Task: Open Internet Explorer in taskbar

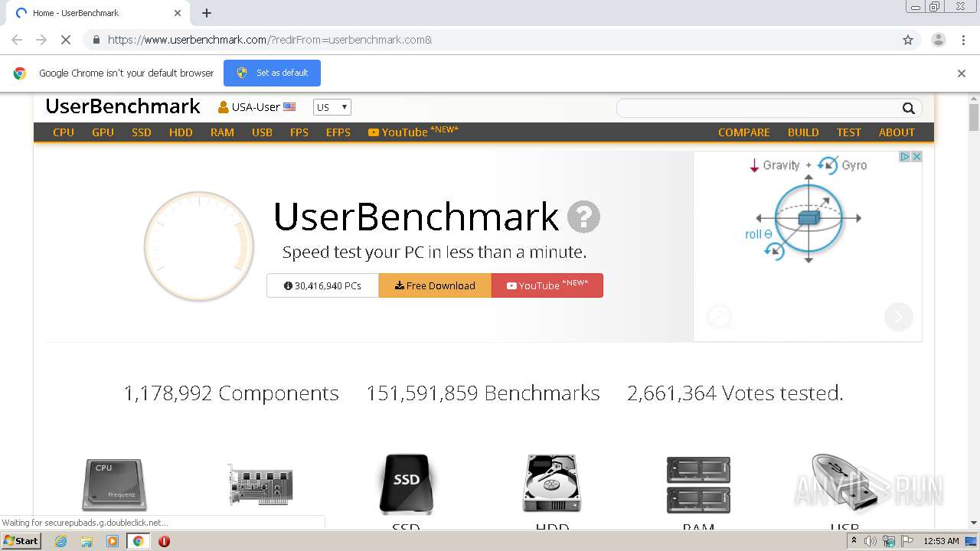Action: (x=60, y=541)
